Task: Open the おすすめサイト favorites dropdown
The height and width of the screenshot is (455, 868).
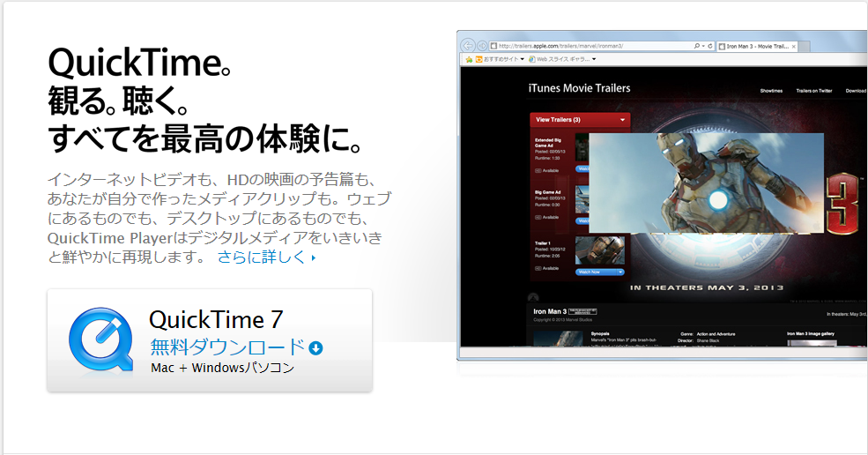Action: [500, 59]
